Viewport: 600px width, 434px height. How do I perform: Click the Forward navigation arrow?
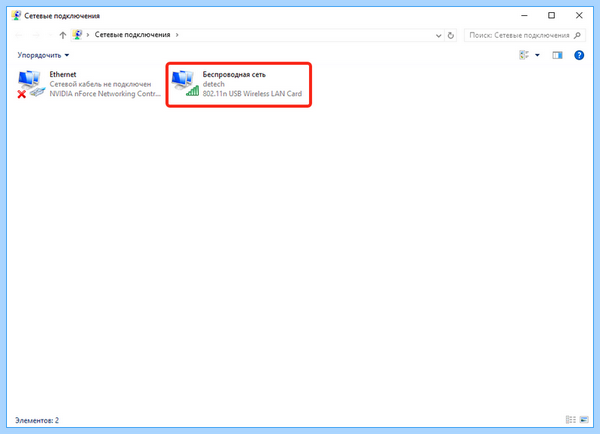tap(36, 35)
